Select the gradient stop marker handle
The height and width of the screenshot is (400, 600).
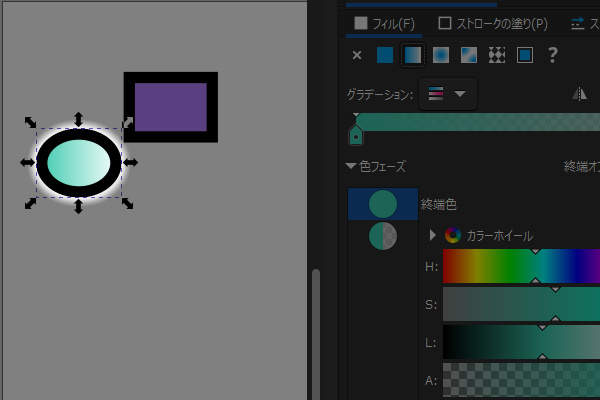[x=356, y=135]
